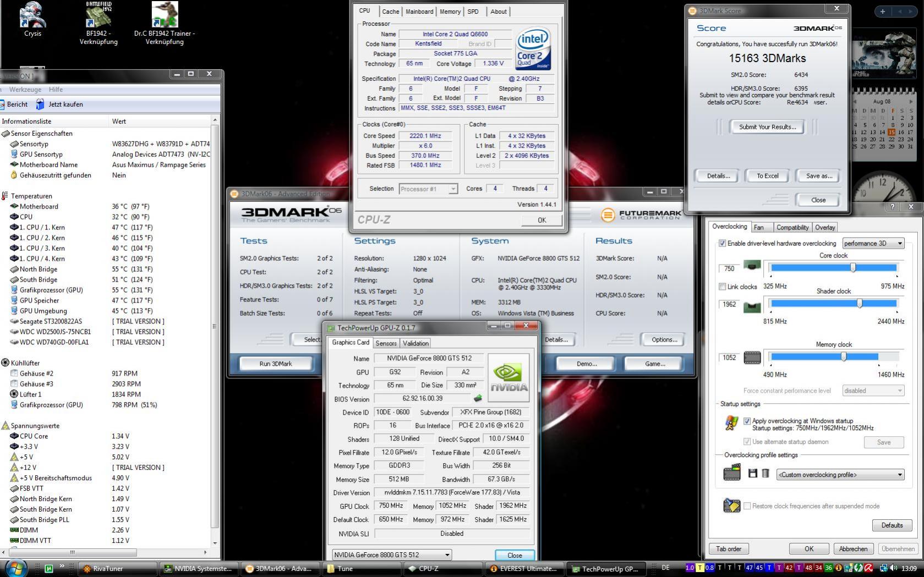
Task: Delete overclocking profile with trash icon
Action: tap(765, 473)
